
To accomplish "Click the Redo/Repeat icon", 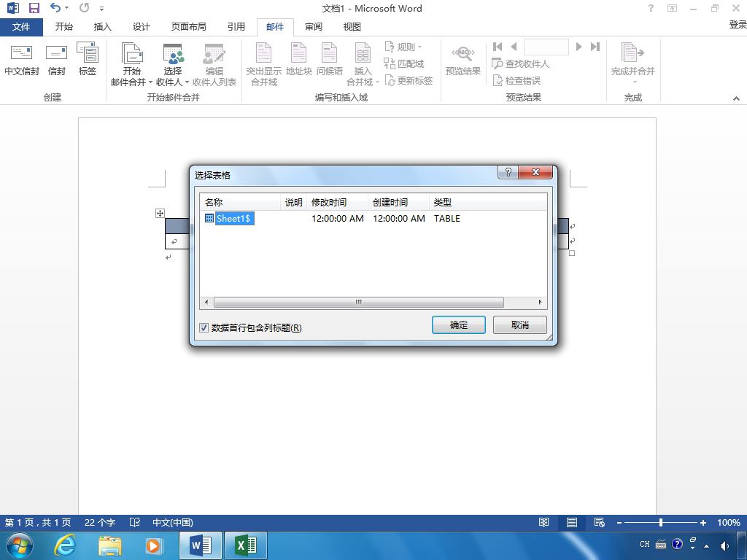I will [84, 8].
